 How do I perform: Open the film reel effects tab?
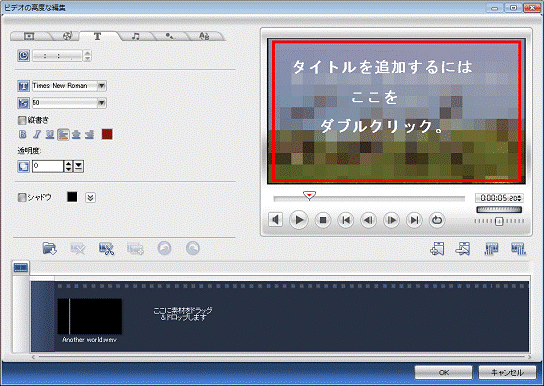tap(68, 36)
